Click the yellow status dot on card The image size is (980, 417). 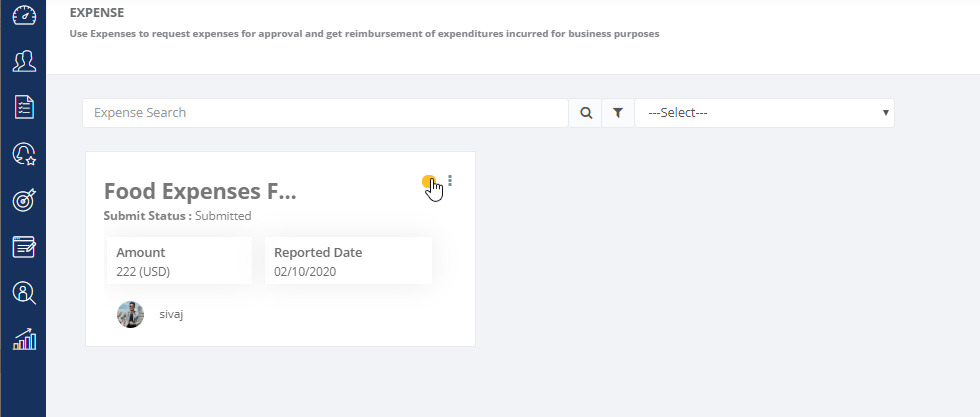[x=429, y=182]
